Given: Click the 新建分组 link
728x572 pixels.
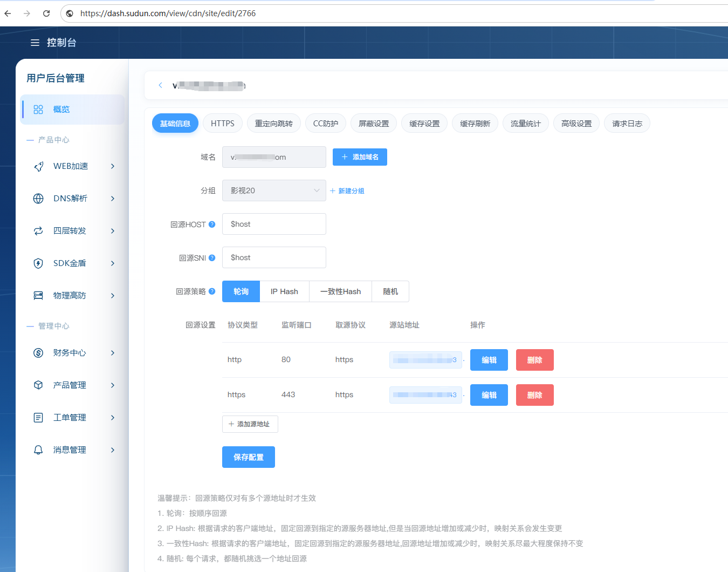Looking at the screenshot, I should click(x=347, y=191).
